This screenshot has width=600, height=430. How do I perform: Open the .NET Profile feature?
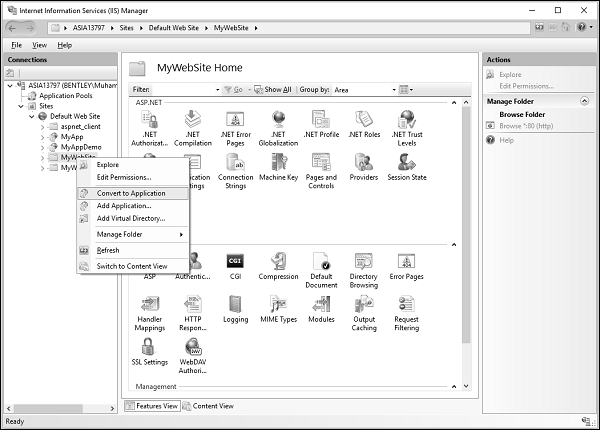pos(321,124)
